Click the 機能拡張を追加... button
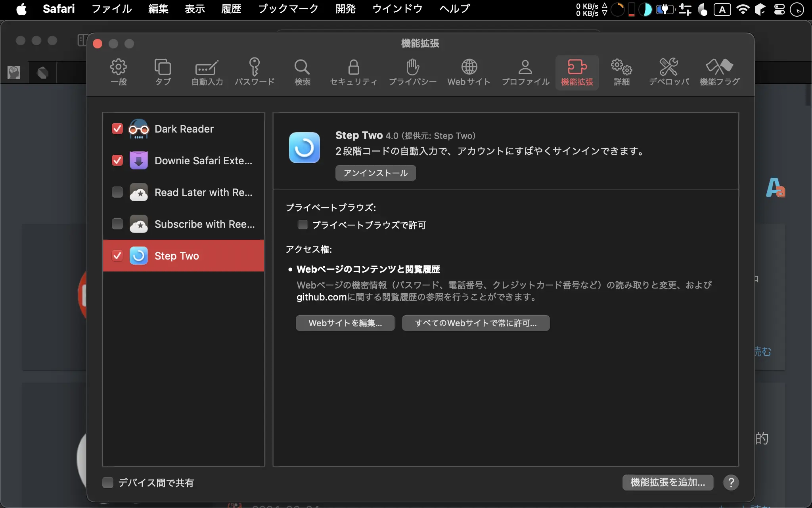812x508 pixels. click(668, 483)
